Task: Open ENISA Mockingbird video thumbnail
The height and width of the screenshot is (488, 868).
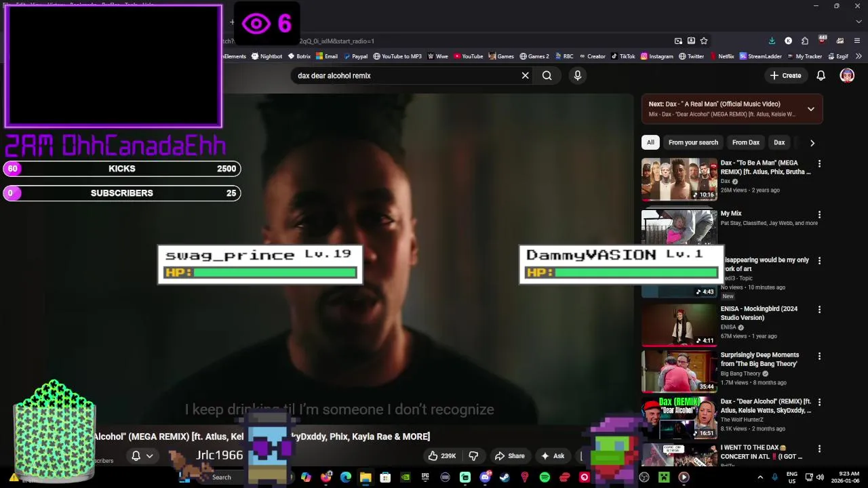Action: pos(679,325)
